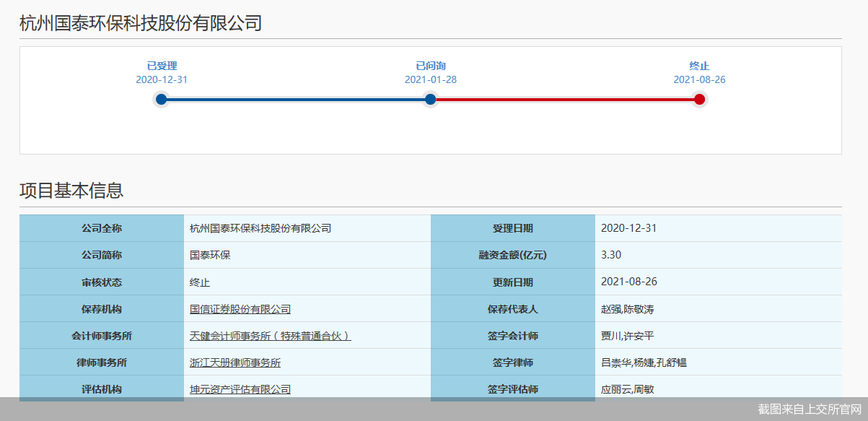Click the 签字律师 value cell
This screenshot has width=868, height=421.
point(719,363)
